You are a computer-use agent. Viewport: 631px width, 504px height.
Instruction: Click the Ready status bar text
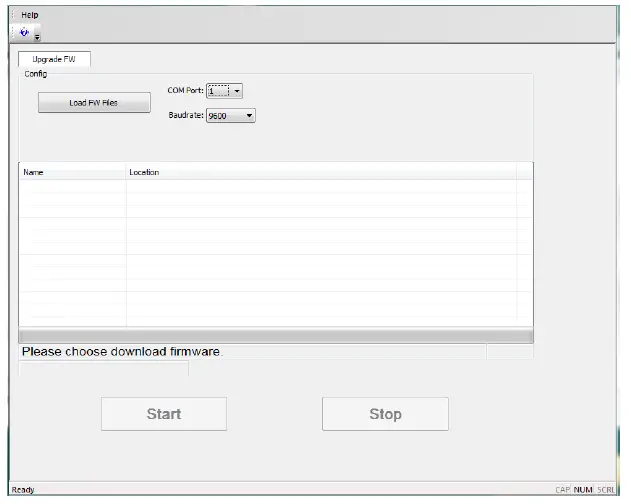point(23,490)
